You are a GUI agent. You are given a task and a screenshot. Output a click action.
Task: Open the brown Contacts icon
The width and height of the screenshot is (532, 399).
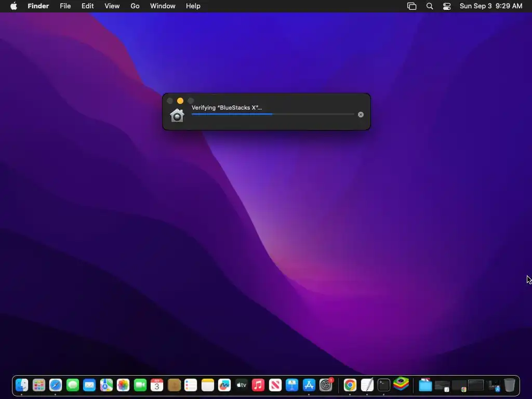point(174,385)
